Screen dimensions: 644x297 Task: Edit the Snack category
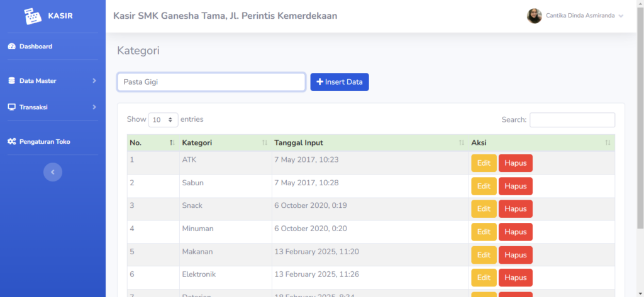pos(484,209)
